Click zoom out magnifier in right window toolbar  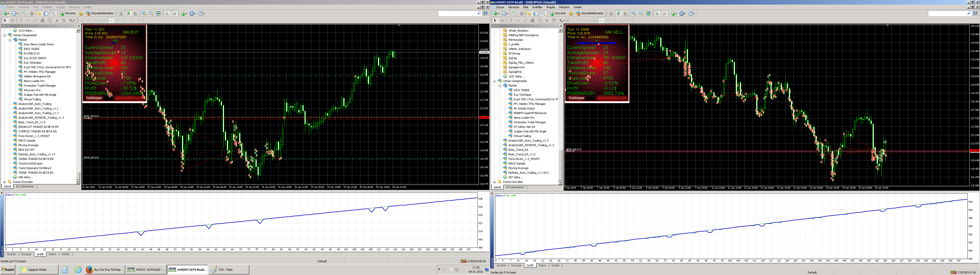641,14
